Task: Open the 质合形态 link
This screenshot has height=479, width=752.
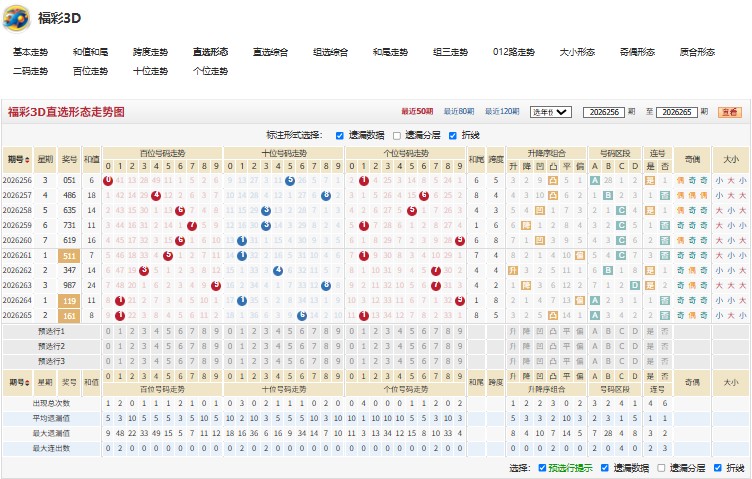Action: pyautogui.click(x=697, y=52)
